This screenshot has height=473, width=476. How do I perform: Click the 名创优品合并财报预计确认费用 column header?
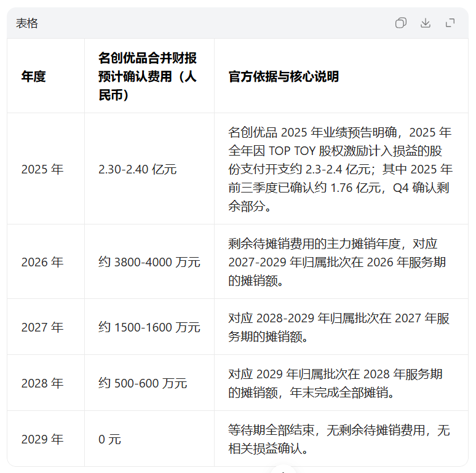click(x=148, y=76)
